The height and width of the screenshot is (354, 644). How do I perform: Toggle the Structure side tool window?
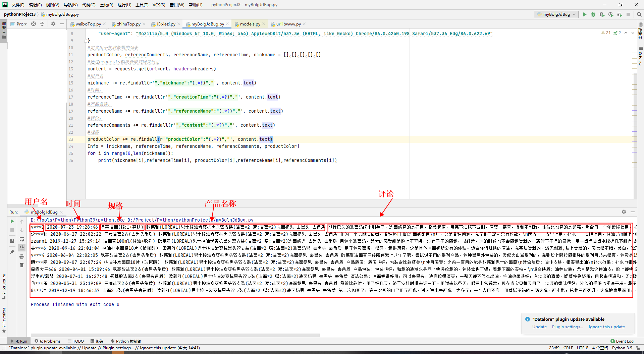tap(4, 287)
